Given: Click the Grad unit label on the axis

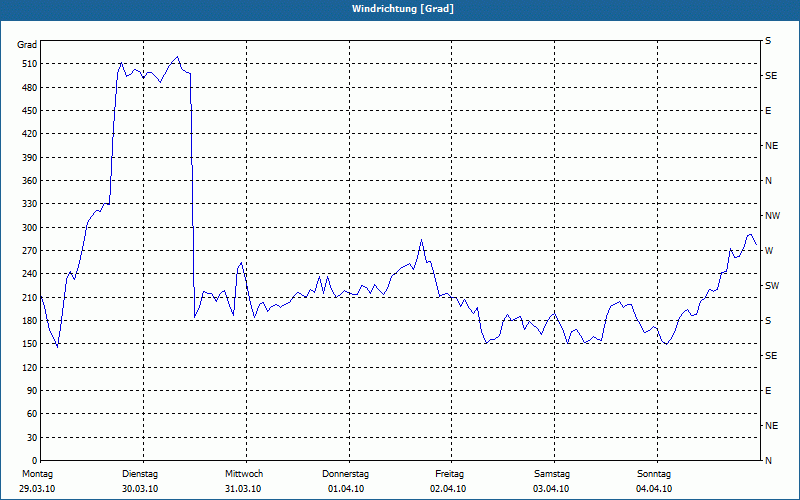Looking at the screenshot, I should [x=27, y=45].
